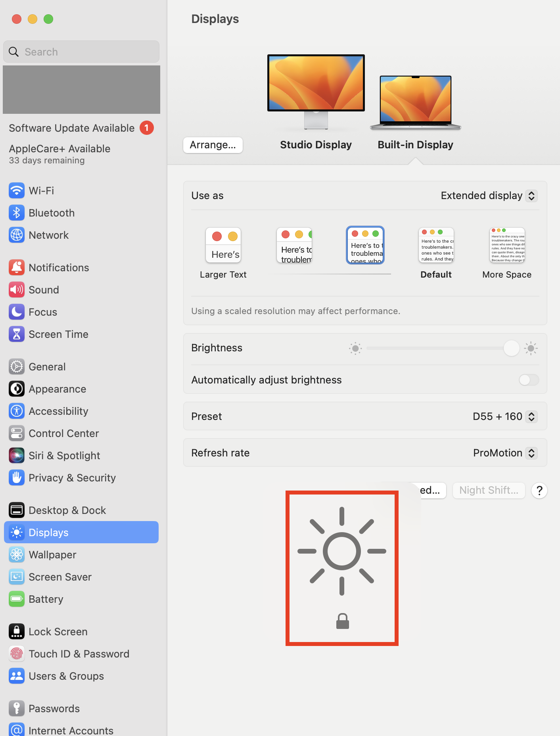This screenshot has width=560, height=736.
Task: Click the Battery label in sidebar
Action: [x=46, y=599]
